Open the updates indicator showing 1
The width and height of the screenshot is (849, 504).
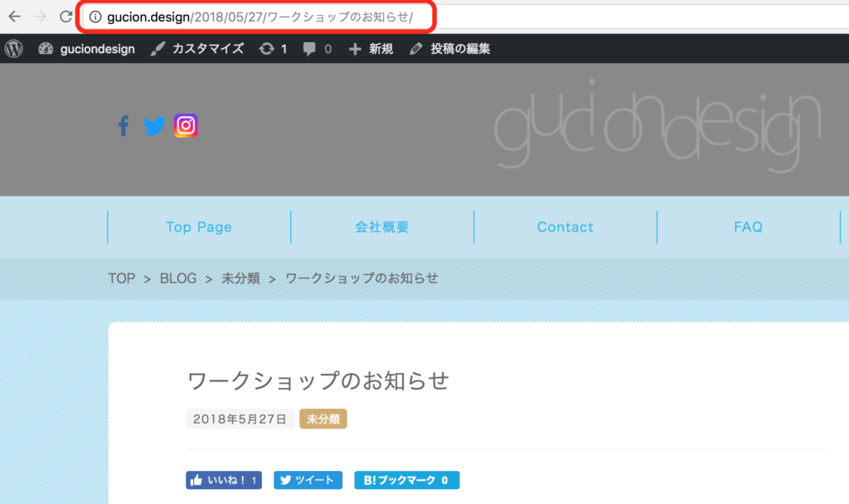coord(273,49)
